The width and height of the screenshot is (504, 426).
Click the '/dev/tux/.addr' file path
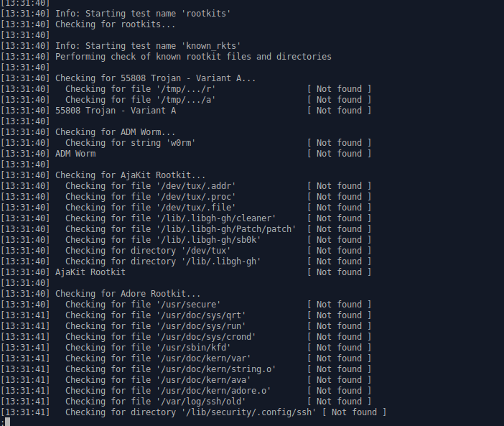tap(196, 186)
